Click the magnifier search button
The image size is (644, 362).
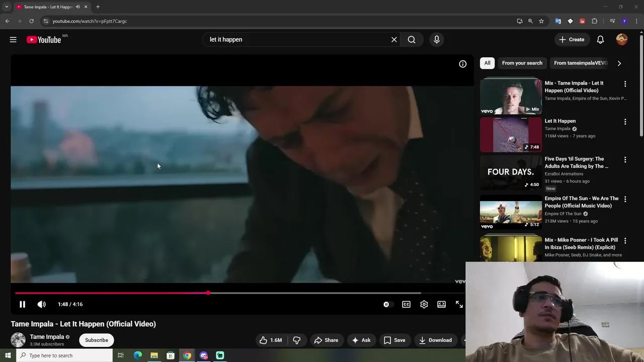click(412, 40)
